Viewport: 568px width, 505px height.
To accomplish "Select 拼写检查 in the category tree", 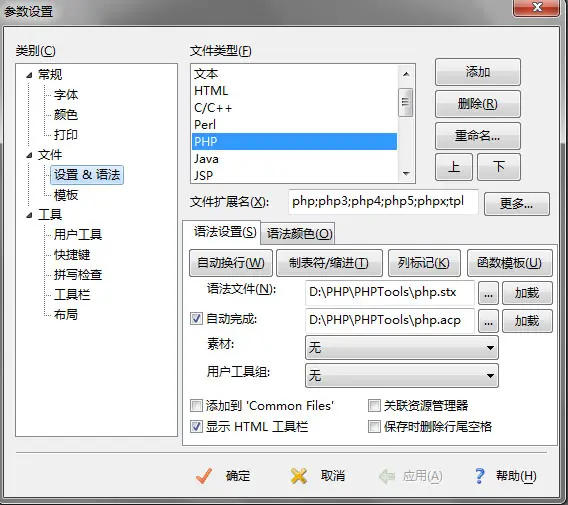I will pyautogui.click(x=78, y=275).
